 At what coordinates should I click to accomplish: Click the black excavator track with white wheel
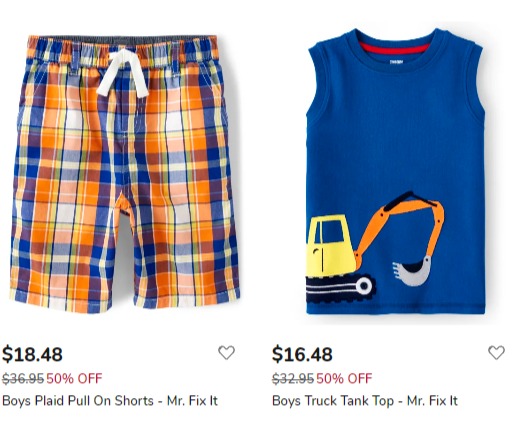tap(340, 289)
